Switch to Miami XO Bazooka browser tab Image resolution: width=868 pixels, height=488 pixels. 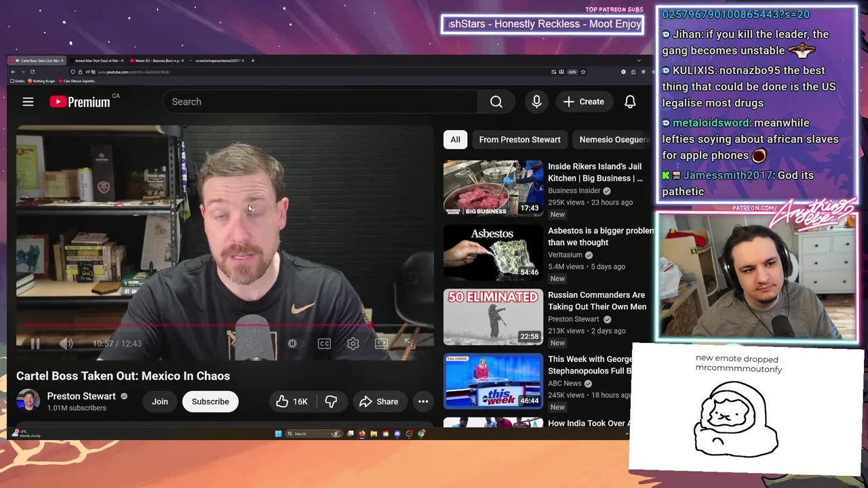[x=156, y=60]
